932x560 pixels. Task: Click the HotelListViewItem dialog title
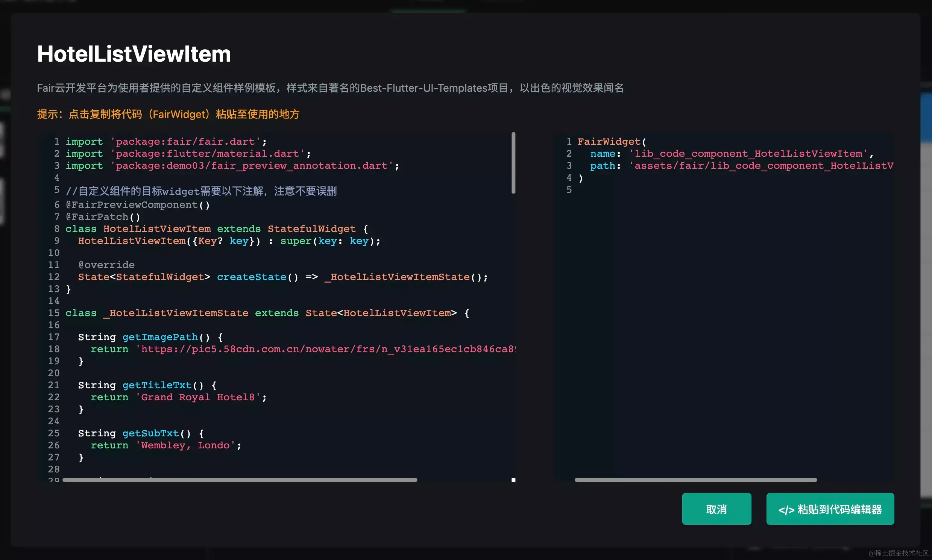tap(134, 54)
